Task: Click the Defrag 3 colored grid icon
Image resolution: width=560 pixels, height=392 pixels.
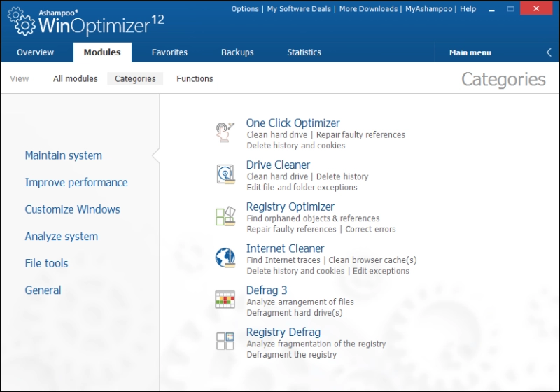Action: [225, 299]
